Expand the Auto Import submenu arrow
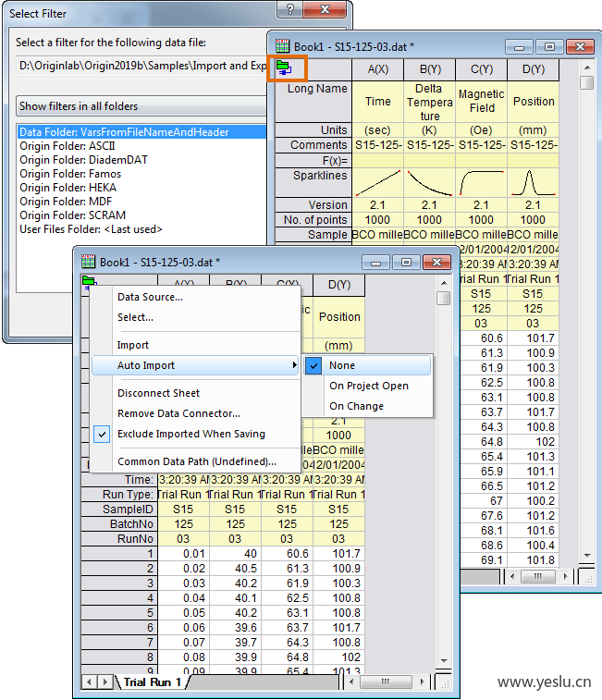This screenshot has width=602, height=700. click(x=294, y=365)
